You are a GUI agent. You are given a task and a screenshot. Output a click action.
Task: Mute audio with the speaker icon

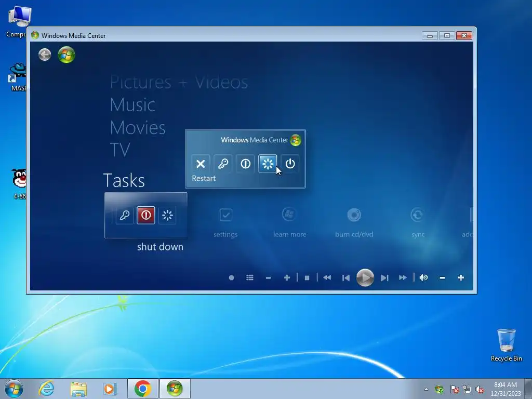(x=423, y=278)
